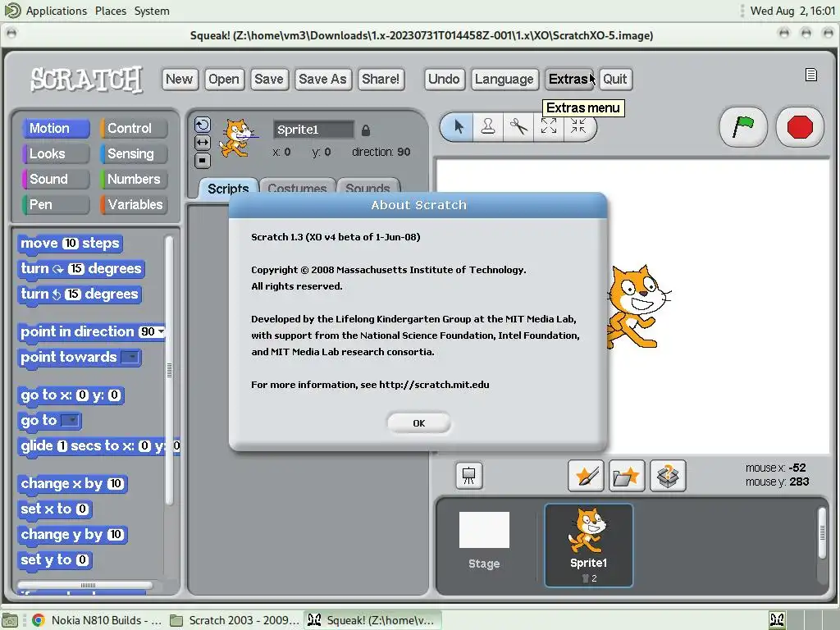Open the Places menu in top panel
The image size is (840, 630).
click(111, 11)
